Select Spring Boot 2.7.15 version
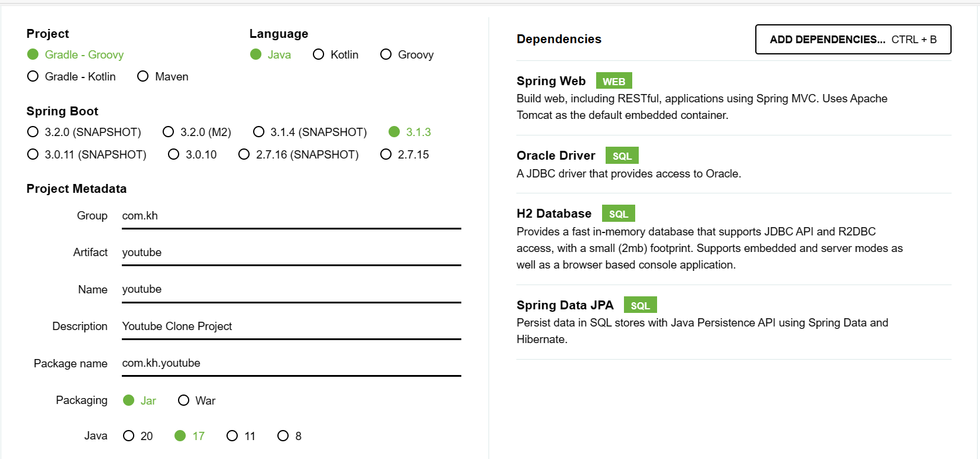 pyautogui.click(x=386, y=154)
